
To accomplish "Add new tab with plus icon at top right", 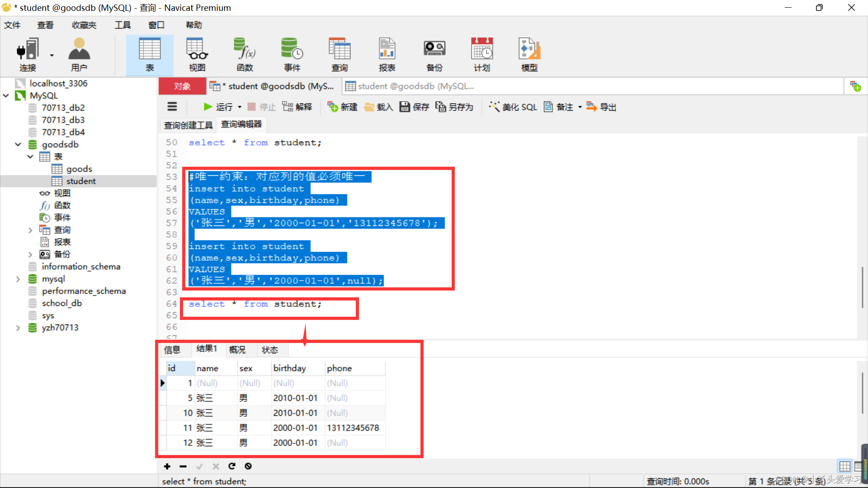I will click(855, 86).
